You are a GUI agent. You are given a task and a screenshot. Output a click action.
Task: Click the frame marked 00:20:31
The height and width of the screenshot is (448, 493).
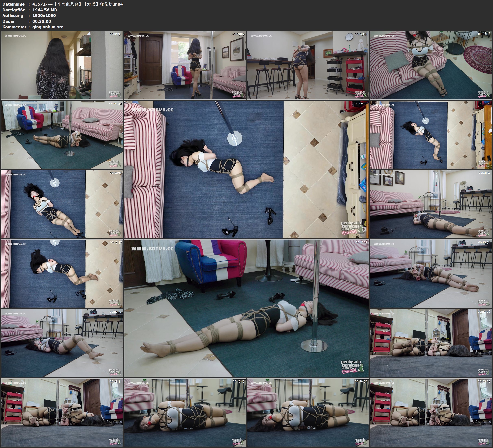point(62,343)
